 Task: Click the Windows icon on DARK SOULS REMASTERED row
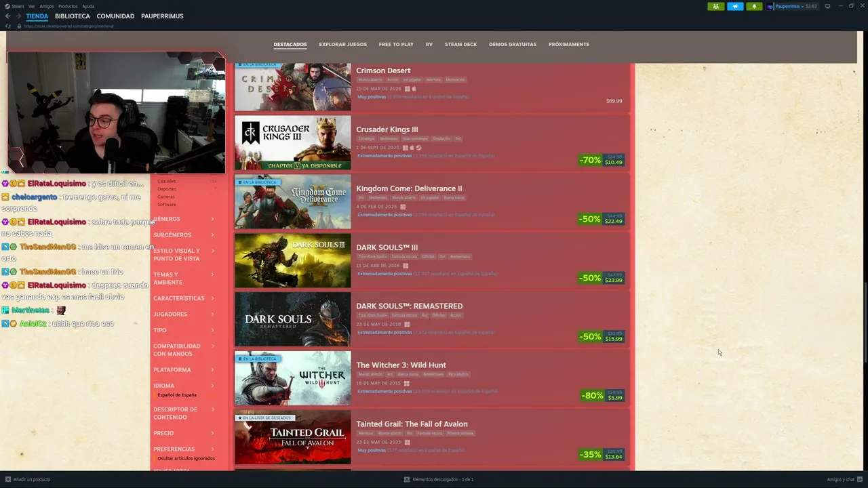(x=407, y=324)
